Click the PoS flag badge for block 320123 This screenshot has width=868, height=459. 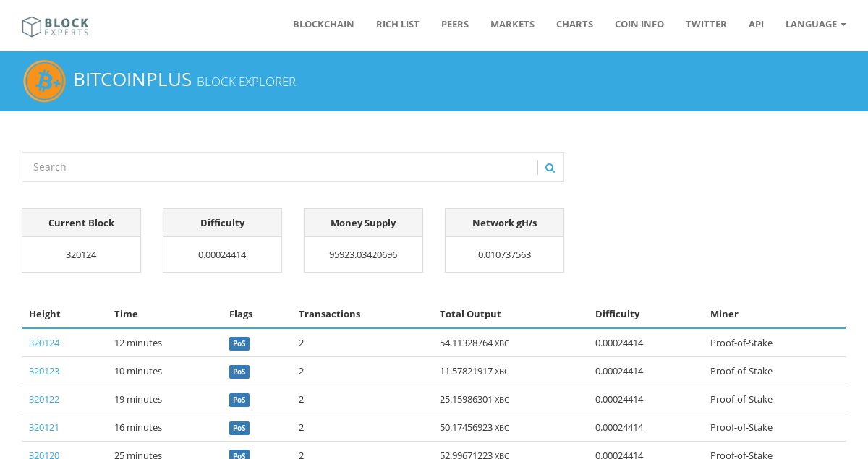pyautogui.click(x=239, y=372)
